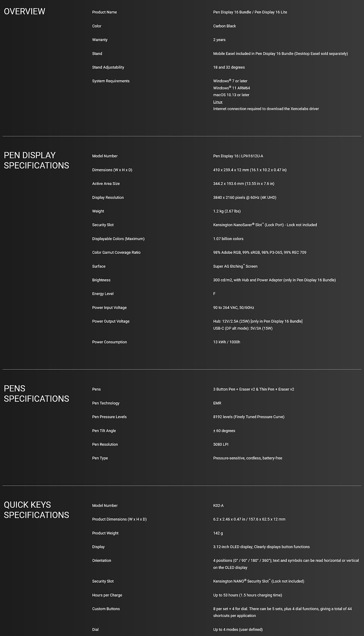Image resolution: width=364 pixels, height=636 pixels.
Task: Click the Product Name label
Action: pyautogui.click(x=104, y=12)
